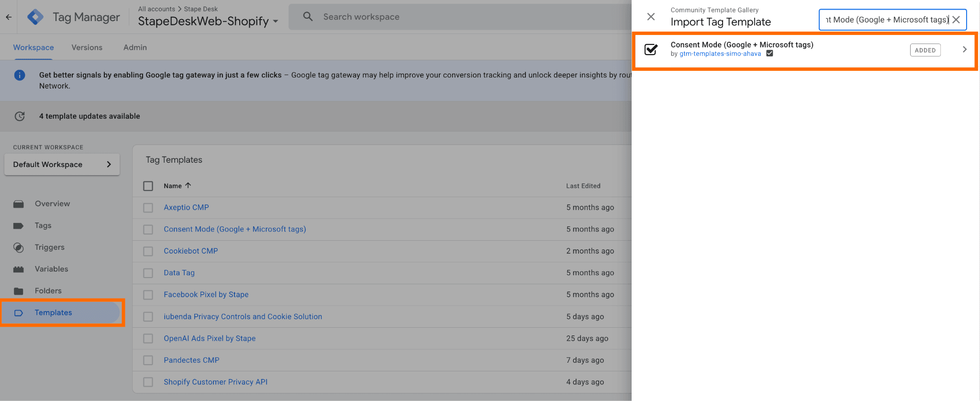
Task: Click the Templates sidebar icon
Action: (x=19, y=313)
